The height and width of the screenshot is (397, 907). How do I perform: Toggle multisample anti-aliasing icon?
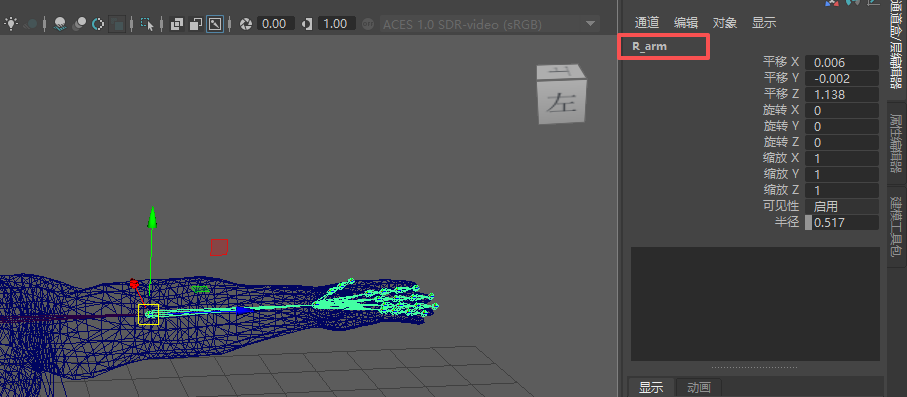(98, 24)
